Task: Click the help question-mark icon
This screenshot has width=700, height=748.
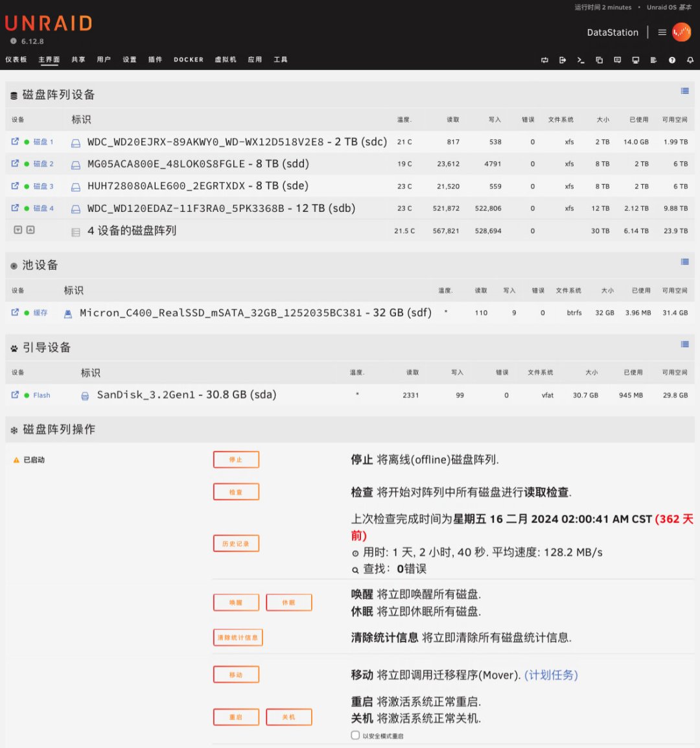Action: [672, 60]
